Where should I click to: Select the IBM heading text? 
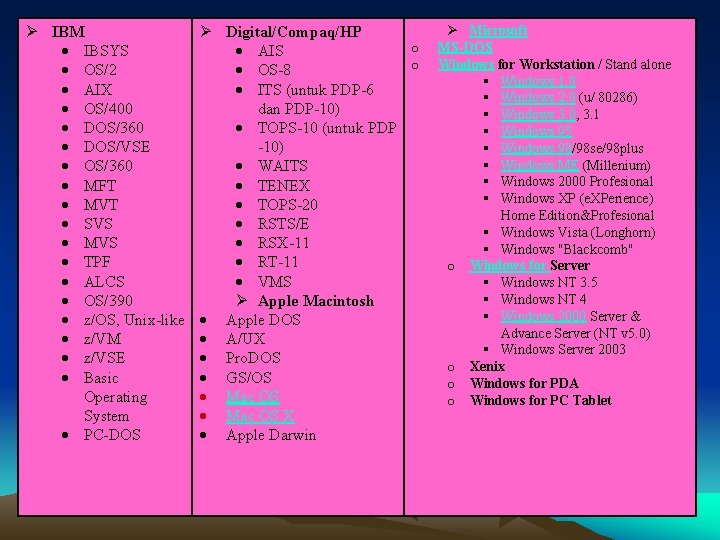tap(68, 32)
